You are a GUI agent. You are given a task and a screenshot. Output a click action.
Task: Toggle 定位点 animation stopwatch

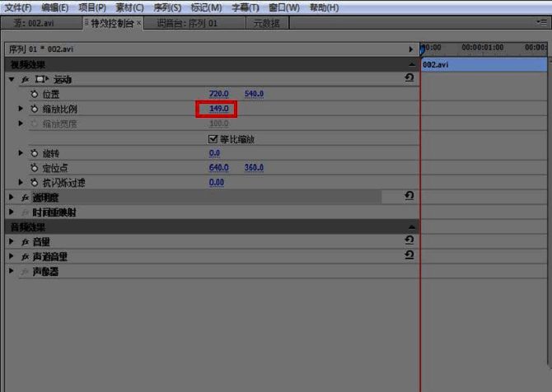[34, 168]
